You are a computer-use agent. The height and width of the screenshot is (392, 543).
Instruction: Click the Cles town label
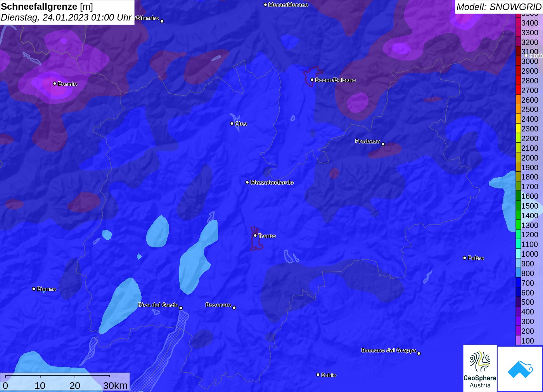[241, 124]
